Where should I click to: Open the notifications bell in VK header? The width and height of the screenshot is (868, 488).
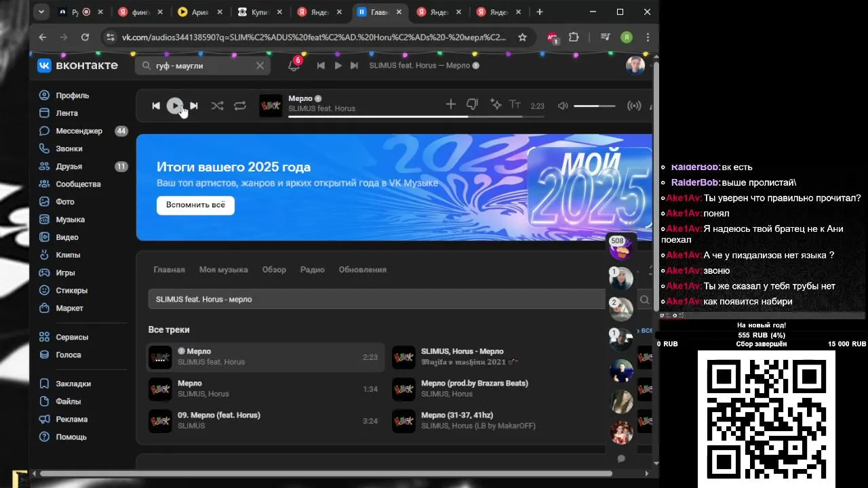point(294,66)
